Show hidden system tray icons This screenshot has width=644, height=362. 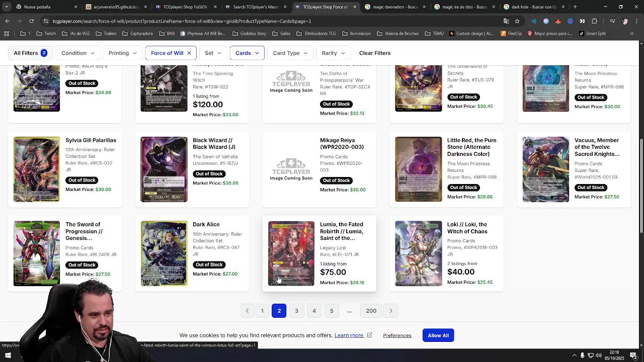(574, 355)
